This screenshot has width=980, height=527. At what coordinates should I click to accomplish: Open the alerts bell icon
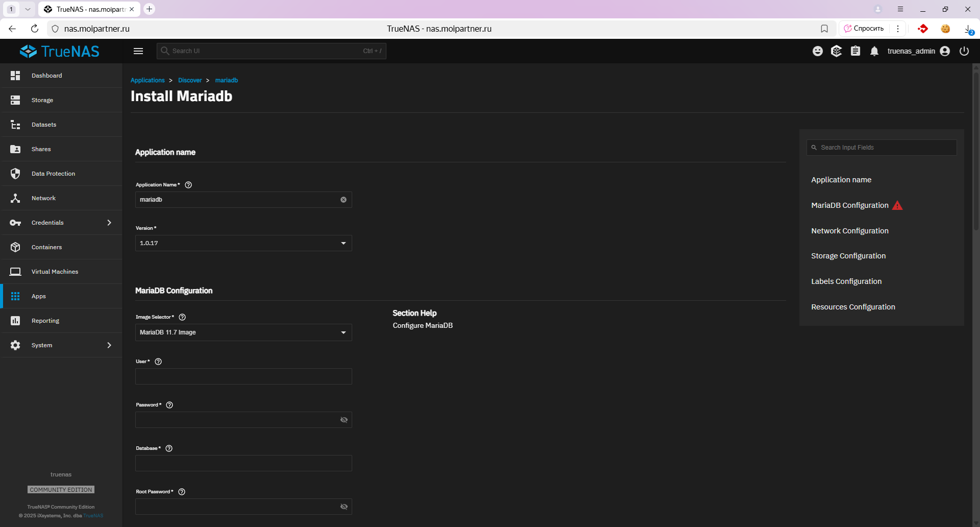pyautogui.click(x=874, y=51)
